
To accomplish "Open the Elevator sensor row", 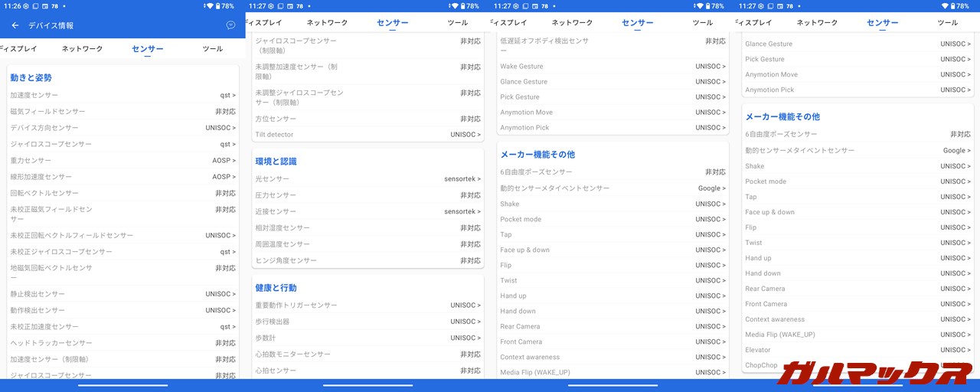I will [857, 350].
